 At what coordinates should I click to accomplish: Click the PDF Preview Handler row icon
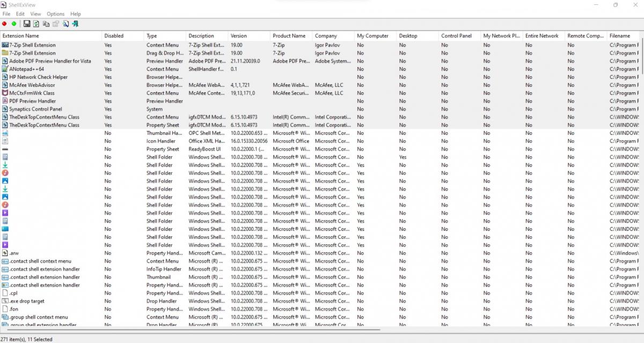5,101
